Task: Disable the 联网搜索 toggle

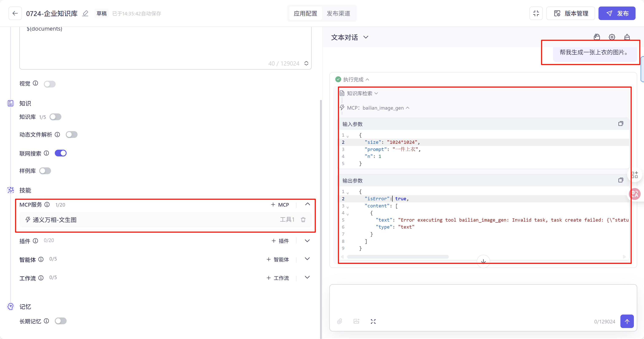Action: (60, 153)
